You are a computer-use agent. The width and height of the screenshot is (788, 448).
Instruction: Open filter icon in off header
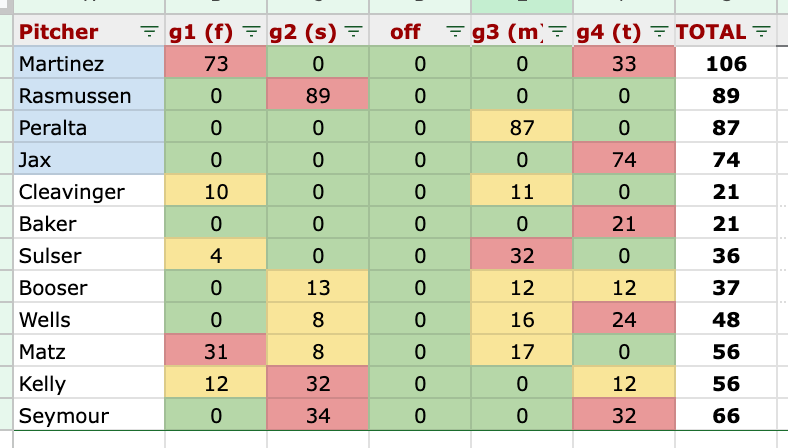pyautogui.click(x=455, y=32)
